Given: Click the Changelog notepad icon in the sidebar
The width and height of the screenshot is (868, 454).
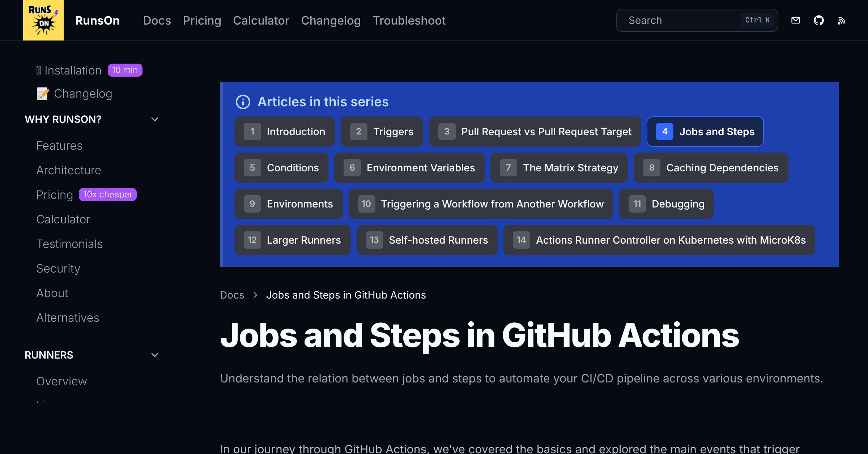Looking at the screenshot, I should 43,93.
